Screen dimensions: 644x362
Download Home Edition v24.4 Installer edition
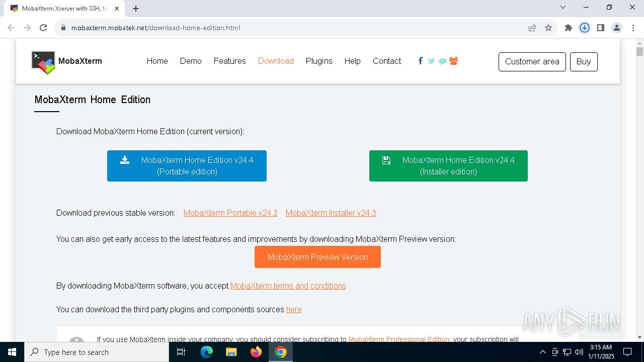pos(448,166)
